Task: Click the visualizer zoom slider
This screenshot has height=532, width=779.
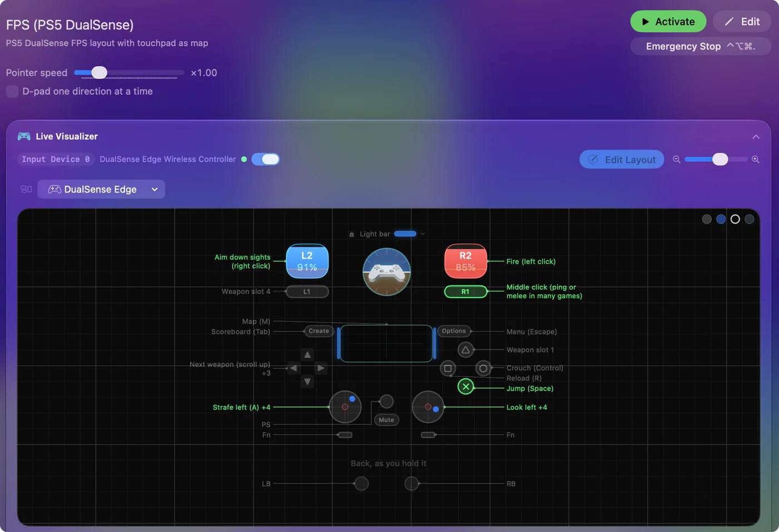Action: tap(716, 159)
